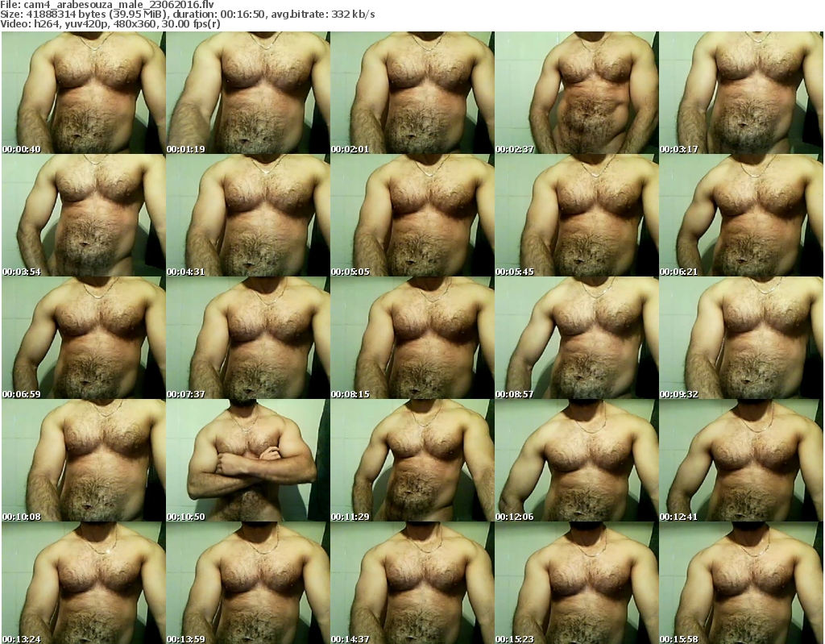825x644 pixels.
Task: Pick the thumbnail stamped 00:13:59
Action: (x=248, y=583)
